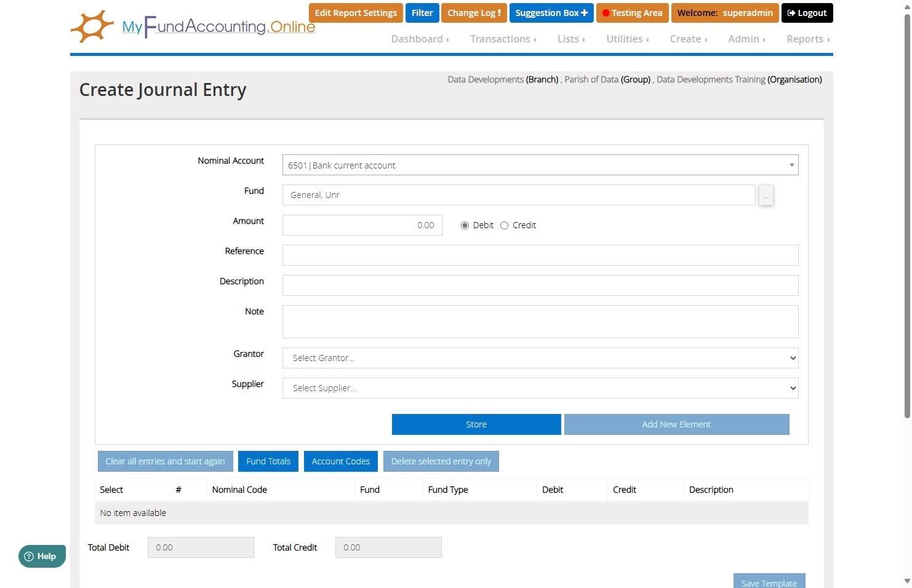Screen dimensions: 912x588
Task: Open the Select Grantor dropdown
Action: point(540,358)
